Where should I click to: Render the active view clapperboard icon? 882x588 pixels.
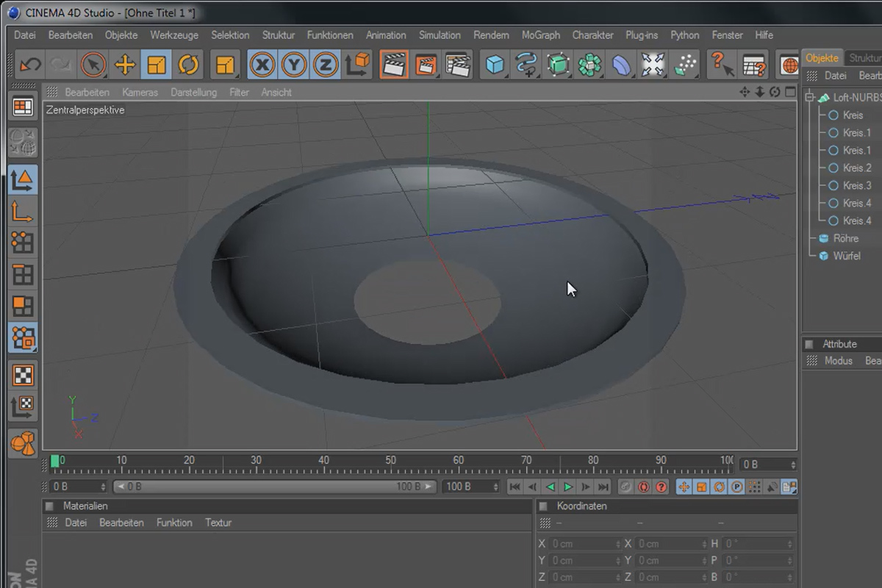point(395,65)
